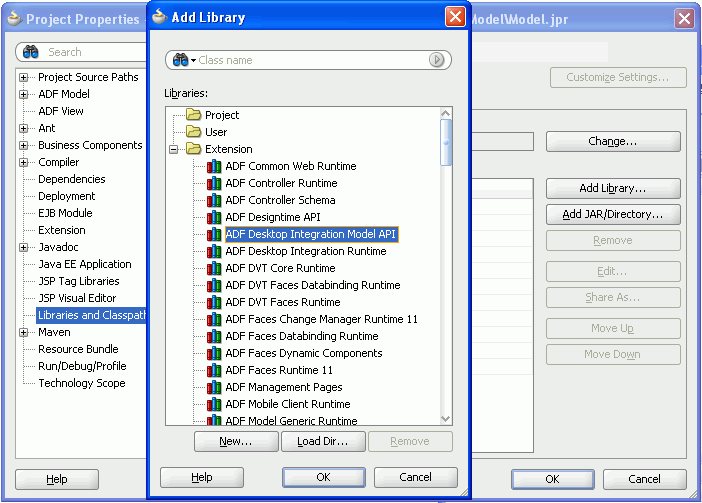Click the ADF DVT Faces Runtime library icon
The width and height of the screenshot is (702, 503).
[214, 303]
